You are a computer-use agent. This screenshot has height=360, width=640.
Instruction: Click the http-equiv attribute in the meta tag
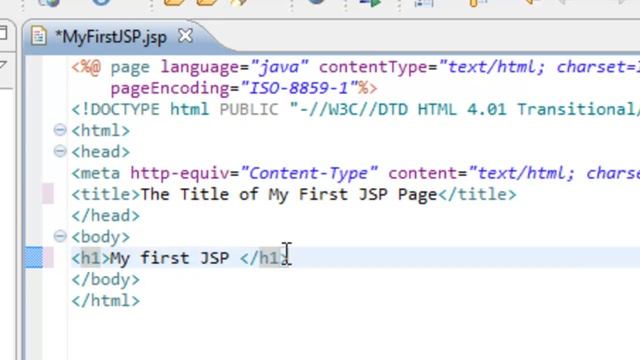pos(180,173)
